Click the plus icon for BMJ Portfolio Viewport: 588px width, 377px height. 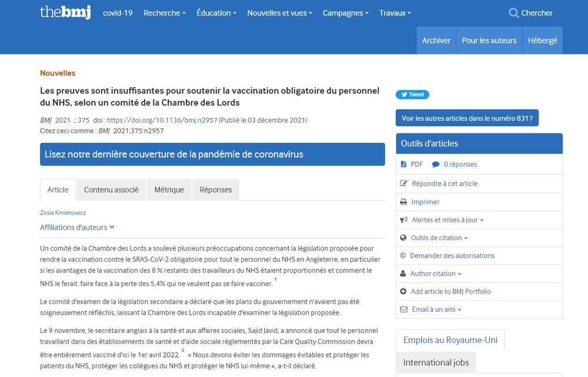tap(403, 291)
